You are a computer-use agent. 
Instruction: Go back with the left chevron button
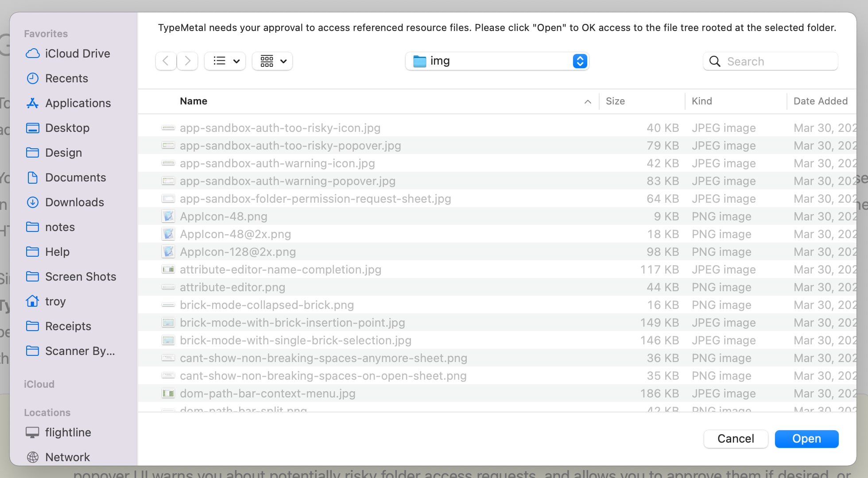(x=166, y=61)
